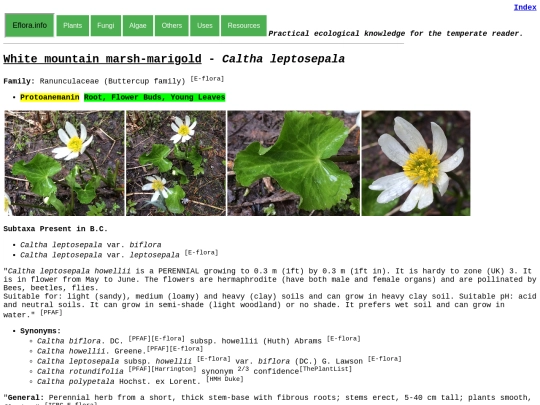Click Caltha leptosepala var. biflora entry
The width and height of the screenshot is (540, 405).
[91, 245]
